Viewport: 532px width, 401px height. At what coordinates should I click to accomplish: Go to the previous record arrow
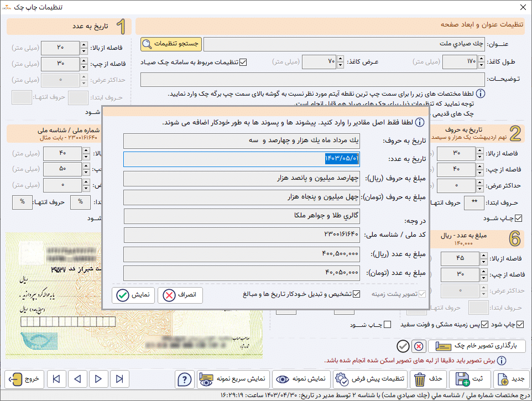[x=77, y=379]
